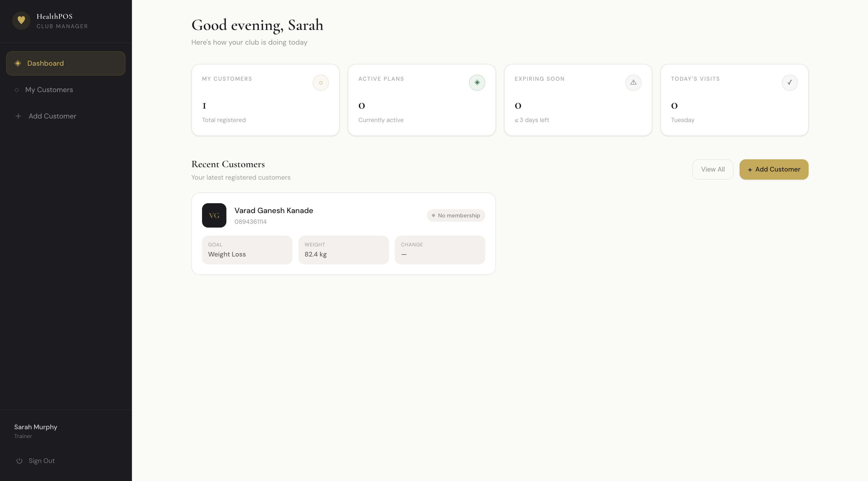
Task: Click the power icon beside Sign Out
Action: [20, 461]
